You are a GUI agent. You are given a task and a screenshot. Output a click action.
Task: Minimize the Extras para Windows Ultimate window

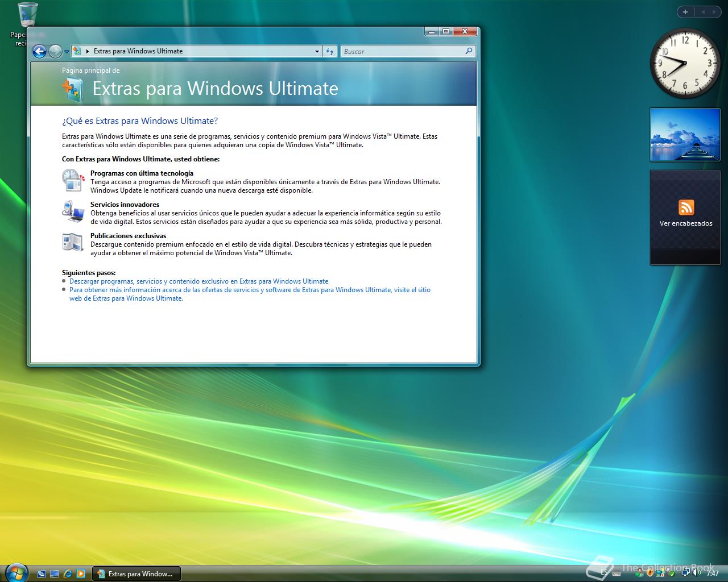coord(432,32)
